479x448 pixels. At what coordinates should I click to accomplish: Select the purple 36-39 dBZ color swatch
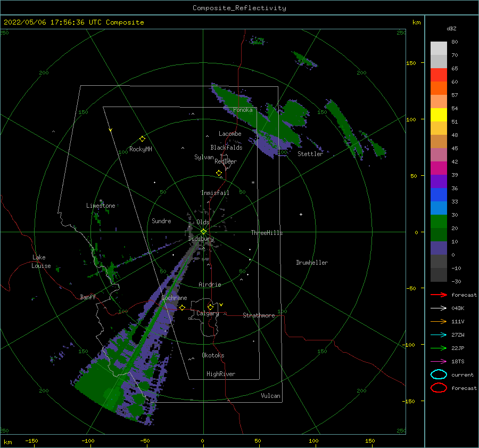(439, 181)
